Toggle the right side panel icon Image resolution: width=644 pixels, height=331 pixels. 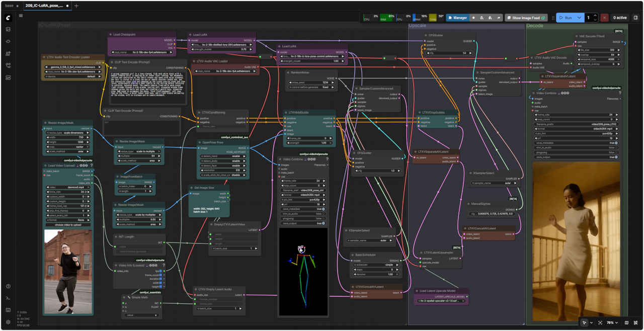(635, 18)
